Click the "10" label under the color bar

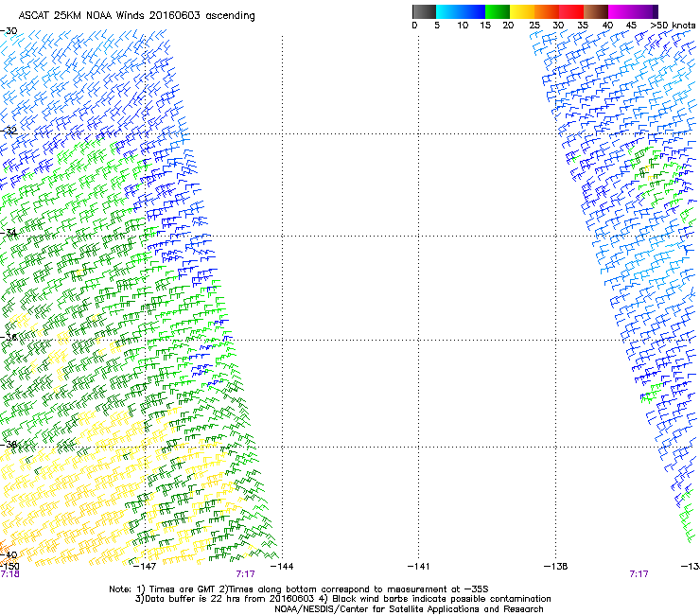[463, 26]
